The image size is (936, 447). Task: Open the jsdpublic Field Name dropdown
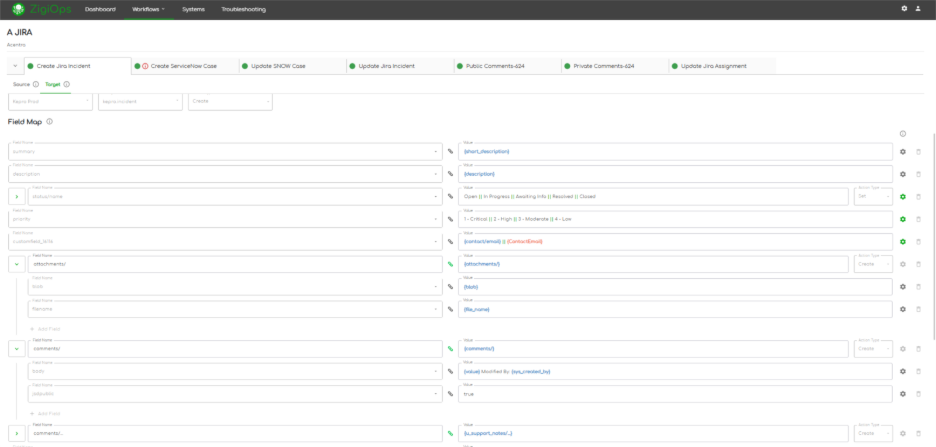pos(235,394)
